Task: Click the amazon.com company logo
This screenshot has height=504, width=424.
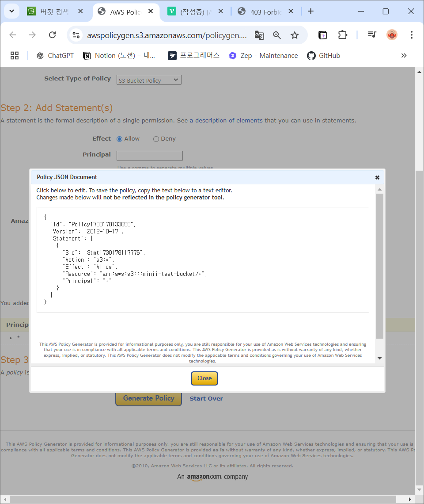Action: pyautogui.click(x=212, y=477)
